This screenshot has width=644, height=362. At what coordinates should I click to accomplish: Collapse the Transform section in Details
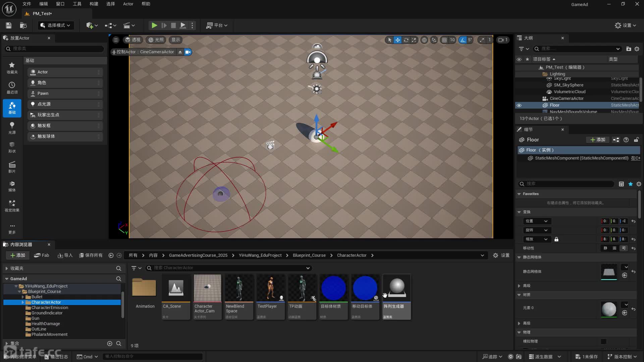click(x=519, y=212)
